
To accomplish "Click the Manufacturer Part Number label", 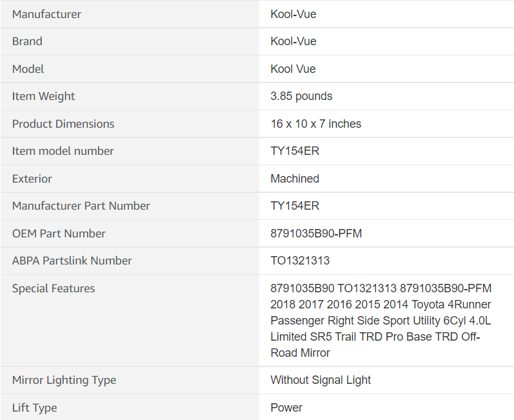I will point(81,206).
